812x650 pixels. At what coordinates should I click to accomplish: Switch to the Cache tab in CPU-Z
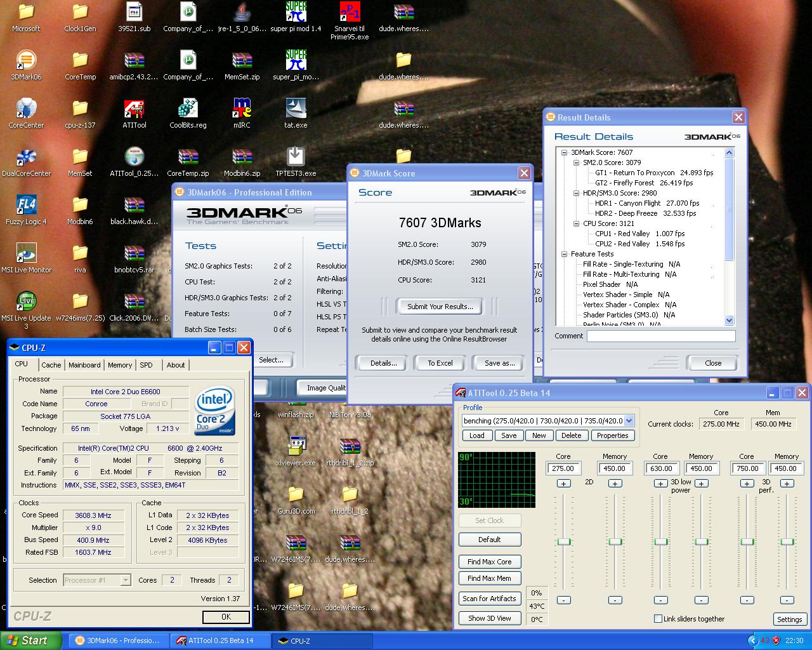[51, 365]
